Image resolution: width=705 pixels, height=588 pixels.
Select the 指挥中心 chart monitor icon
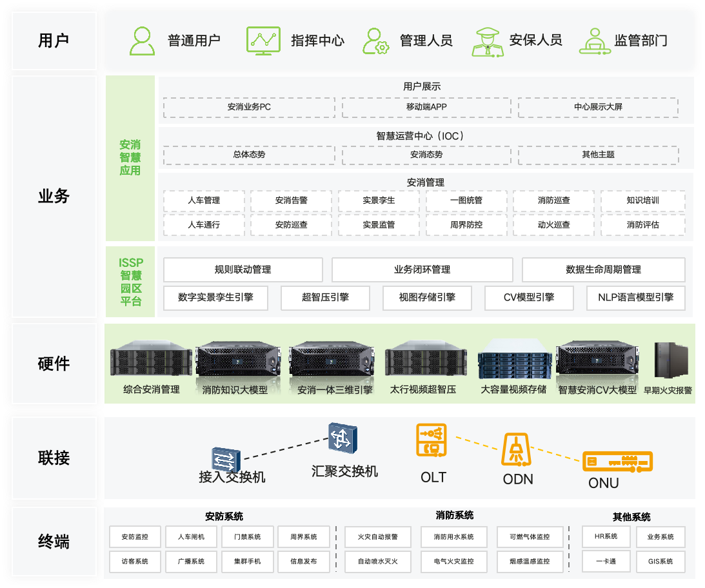[x=263, y=40]
